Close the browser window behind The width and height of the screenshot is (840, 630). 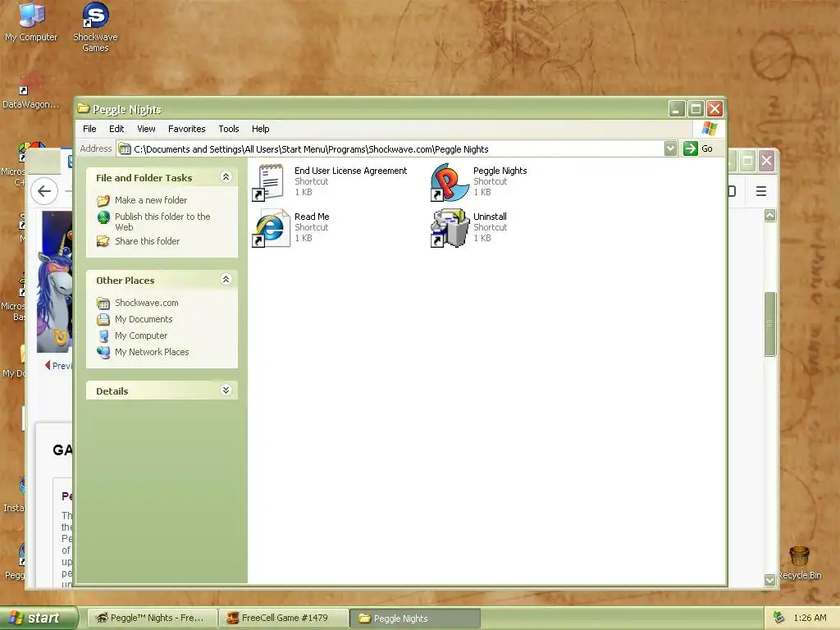coord(767,160)
